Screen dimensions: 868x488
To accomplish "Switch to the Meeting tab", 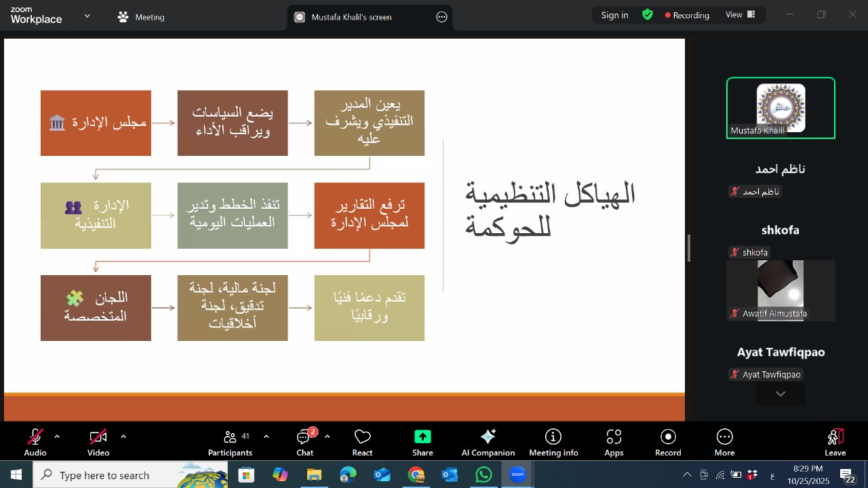I will point(142,17).
